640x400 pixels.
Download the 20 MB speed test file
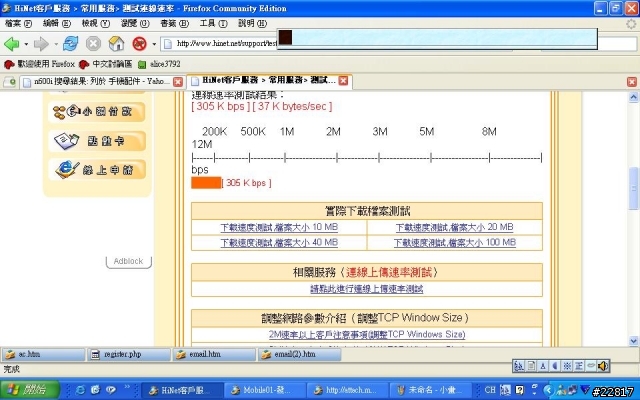pos(454,227)
